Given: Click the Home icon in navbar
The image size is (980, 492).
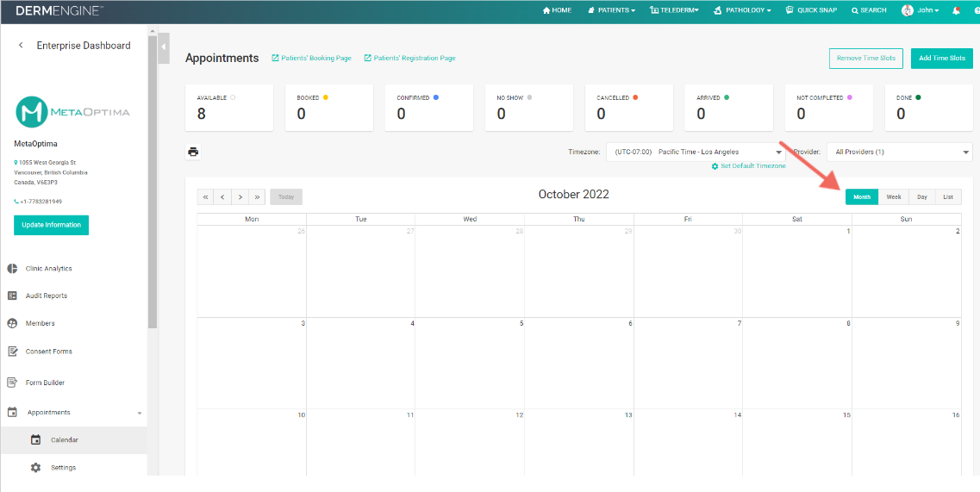Looking at the screenshot, I should [546, 10].
